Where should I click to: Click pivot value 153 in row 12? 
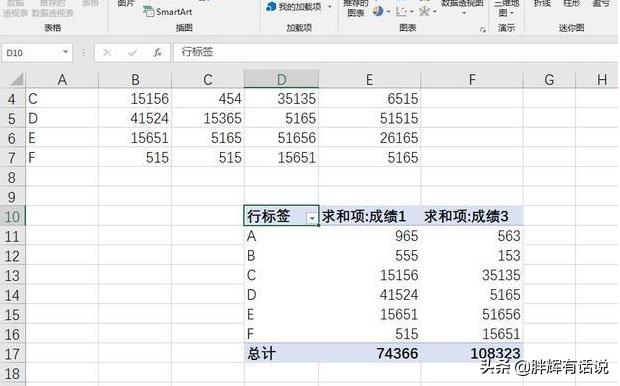472,255
